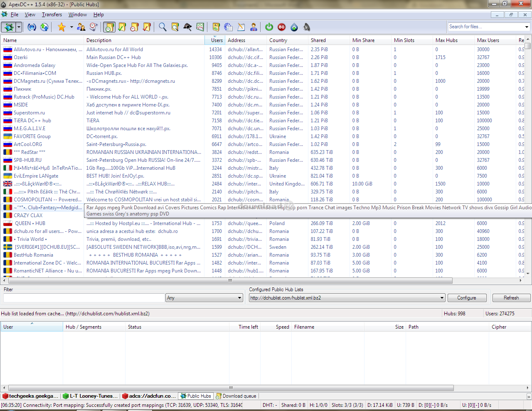
Task: Open Upload Queue folder icon with clock
Action: point(134,27)
